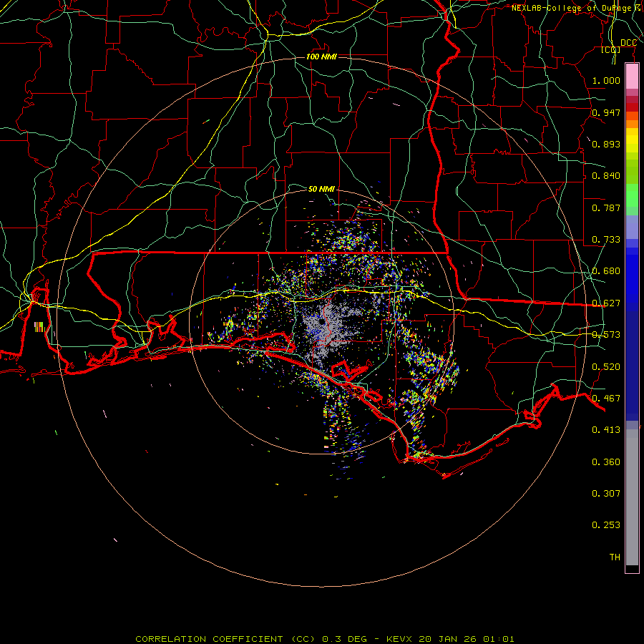The height and width of the screenshot is (644, 644).
Task: Click the TH threshold label
Action: (615, 557)
